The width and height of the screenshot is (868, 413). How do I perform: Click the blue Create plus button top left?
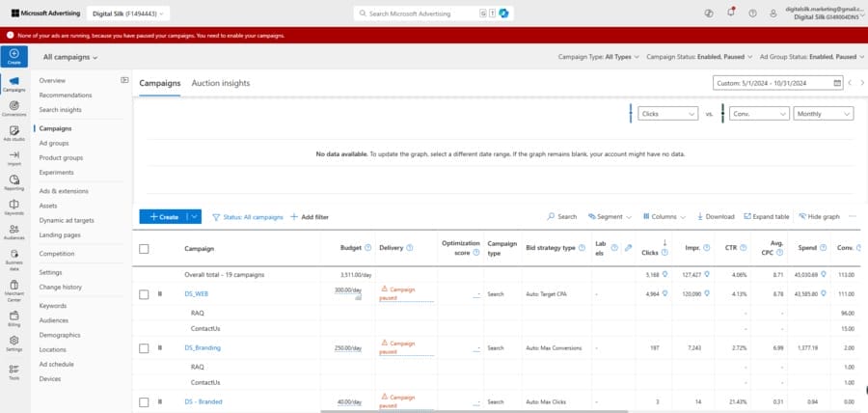tap(14, 56)
